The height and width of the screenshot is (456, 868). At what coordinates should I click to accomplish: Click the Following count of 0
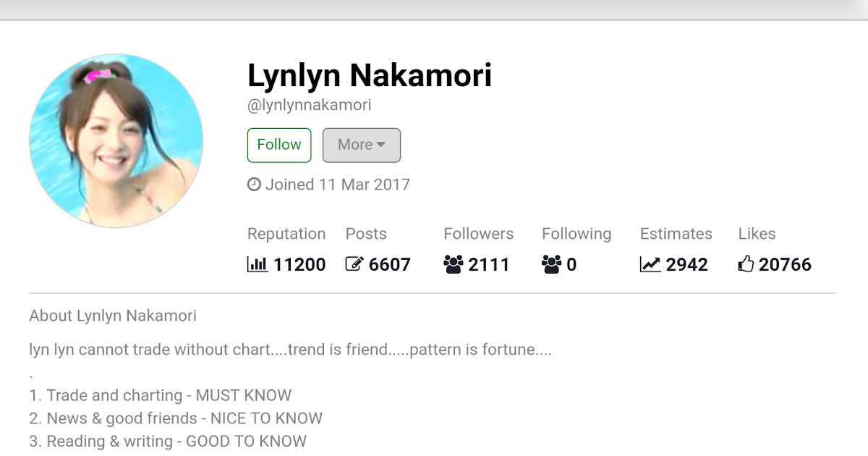pyautogui.click(x=571, y=265)
